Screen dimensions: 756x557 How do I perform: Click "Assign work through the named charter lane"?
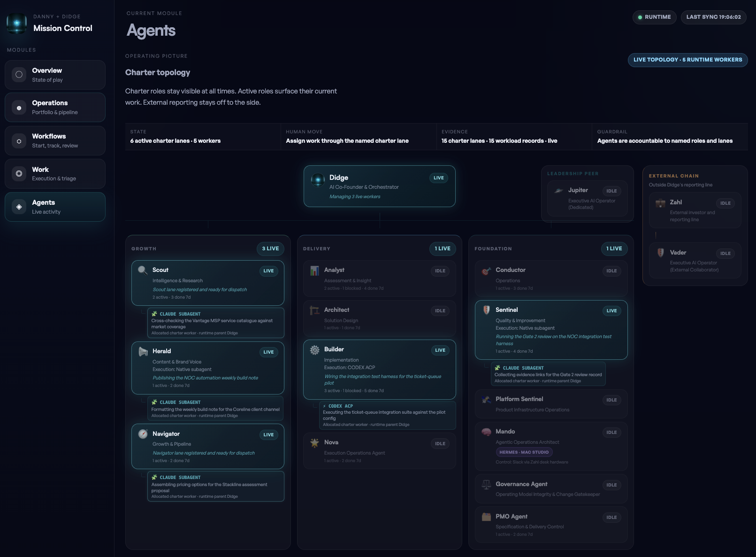[347, 141]
